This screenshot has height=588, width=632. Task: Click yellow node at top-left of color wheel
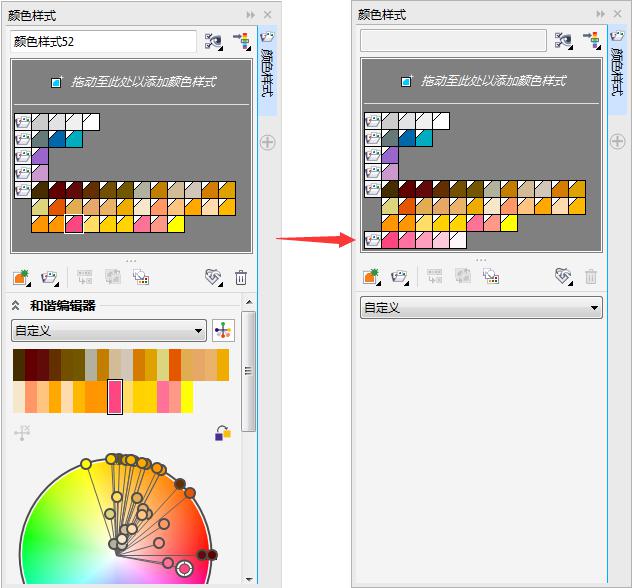coord(86,464)
